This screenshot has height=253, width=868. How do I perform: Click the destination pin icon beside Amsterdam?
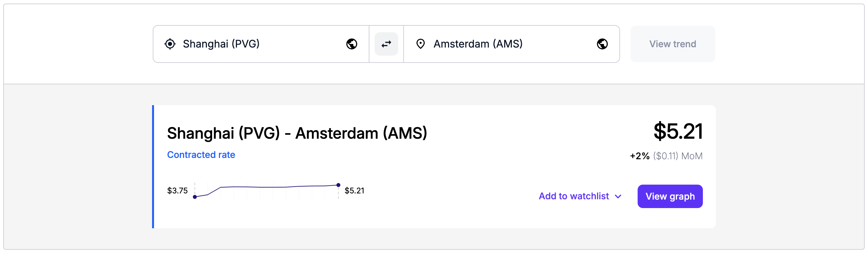click(421, 44)
